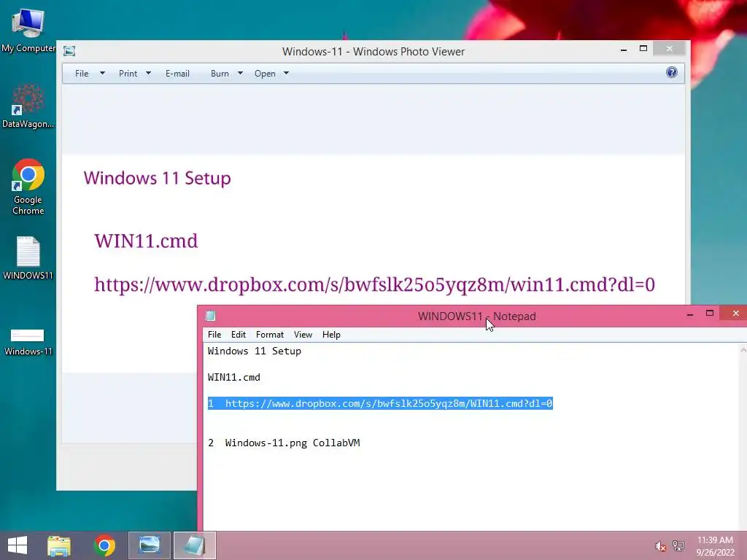Image resolution: width=747 pixels, height=560 pixels.
Task: Launch Google Chrome from desktop shortcut
Action: click(x=28, y=187)
